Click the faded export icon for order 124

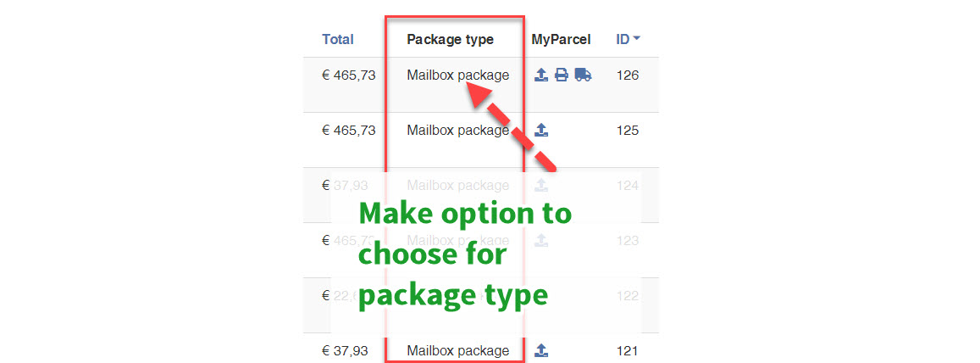pos(542,186)
